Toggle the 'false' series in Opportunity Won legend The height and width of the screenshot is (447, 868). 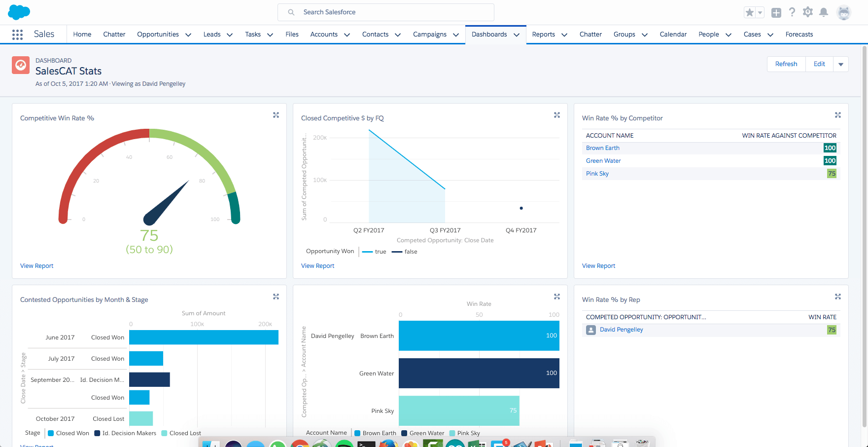tap(404, 252)
